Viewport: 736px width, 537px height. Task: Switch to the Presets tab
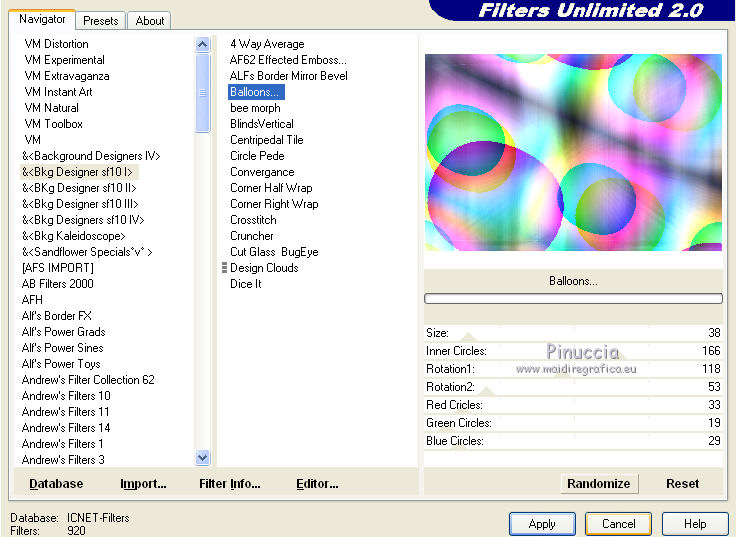point(100,21)
